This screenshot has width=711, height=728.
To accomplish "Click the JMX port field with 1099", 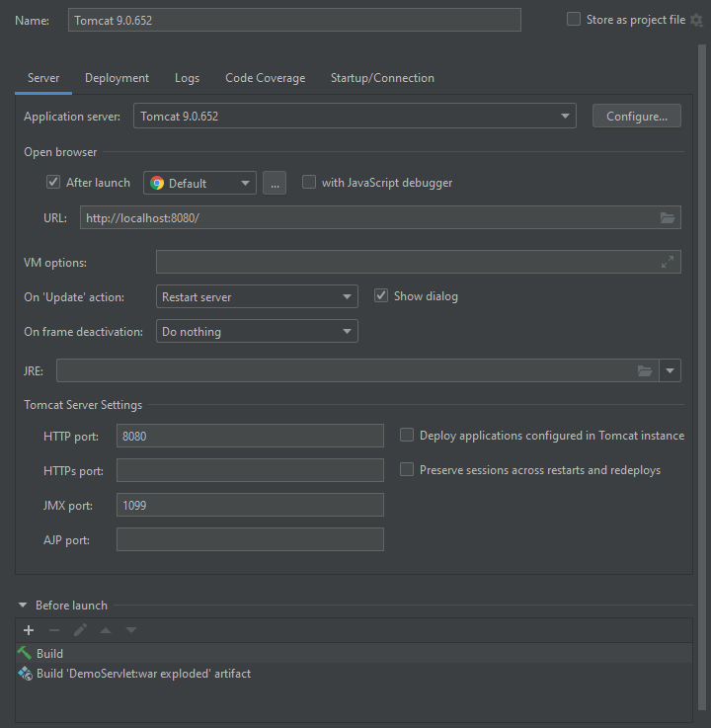I will coord(250,505).
